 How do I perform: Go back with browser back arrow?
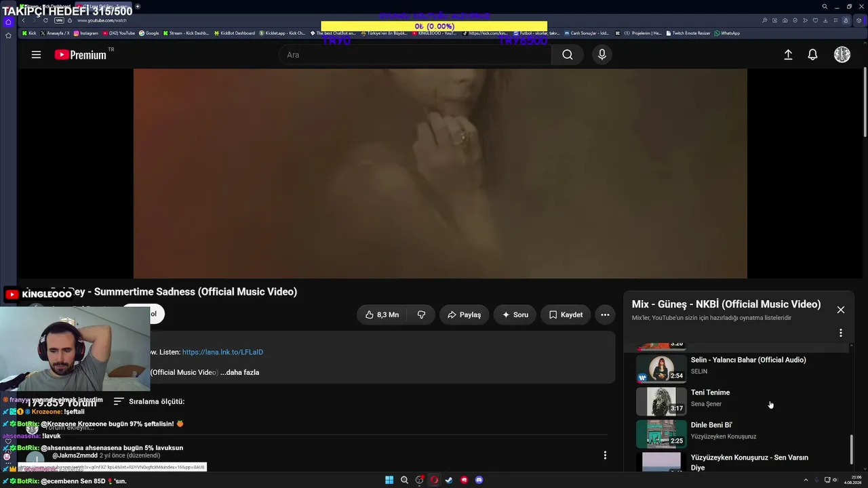coord(23,20)
